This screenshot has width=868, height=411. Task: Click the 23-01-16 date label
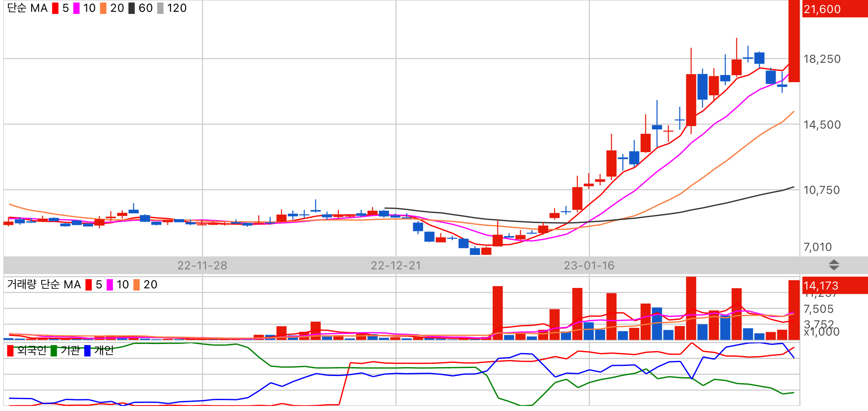click(x=589, y=266)
